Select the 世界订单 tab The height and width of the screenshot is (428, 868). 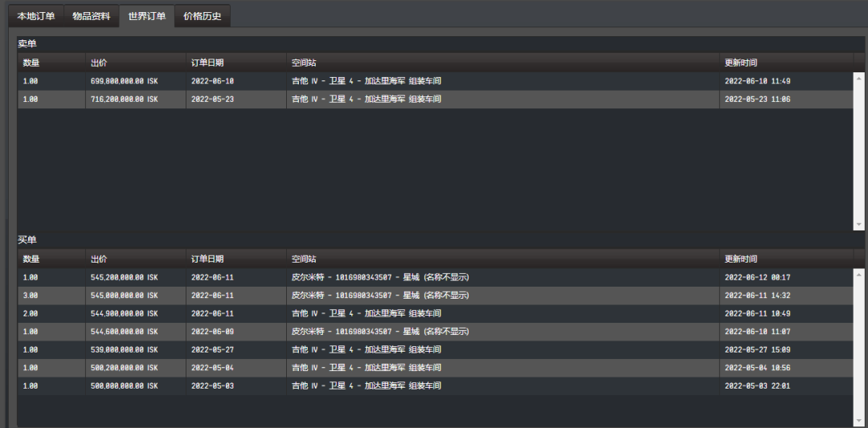coord(147,16)
